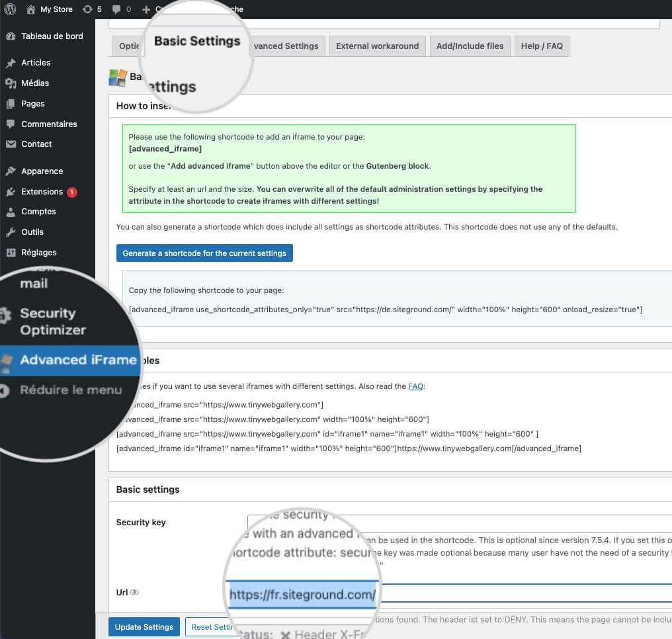Click the WordPress logo icon
This screenshot has width=672, height=639.
point(10,9)
